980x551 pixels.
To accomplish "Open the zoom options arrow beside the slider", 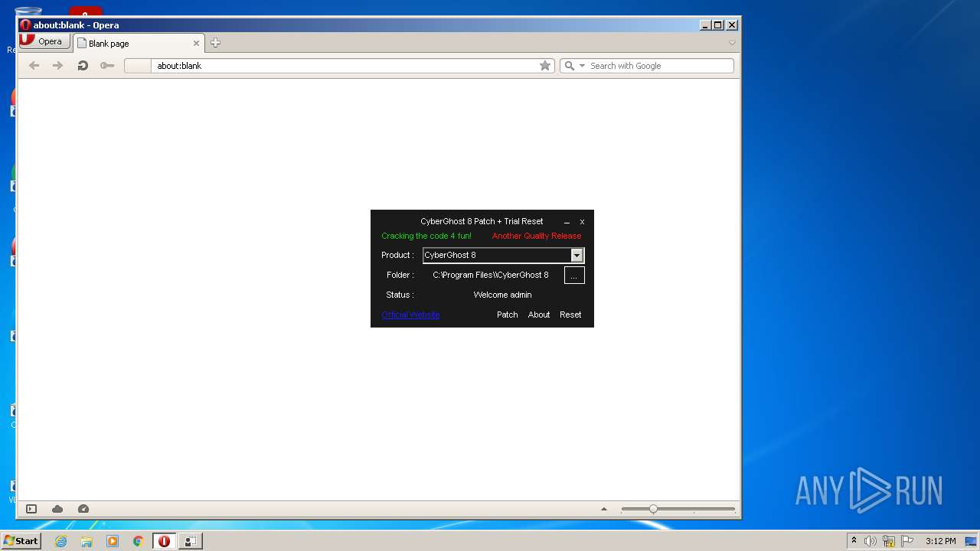I will coord(604,509).
